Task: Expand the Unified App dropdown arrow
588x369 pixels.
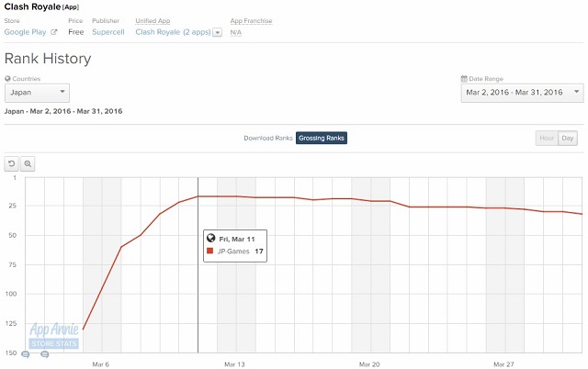Action: (218, 33)
